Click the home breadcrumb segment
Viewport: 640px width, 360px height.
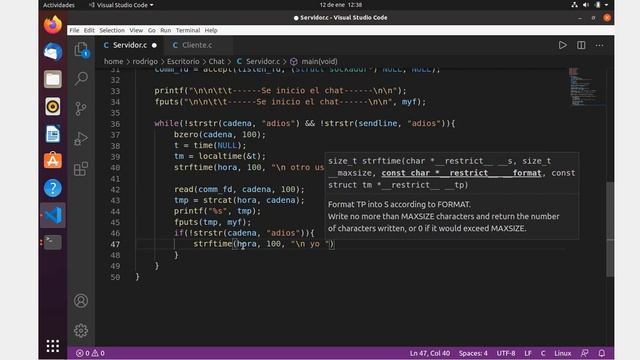coord(113,61)
